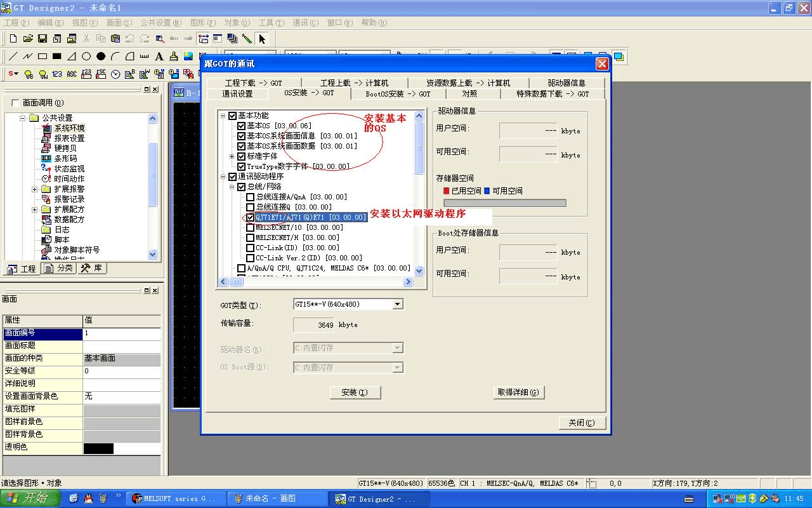Click the 'S' switch object icon

pos(13,74)
